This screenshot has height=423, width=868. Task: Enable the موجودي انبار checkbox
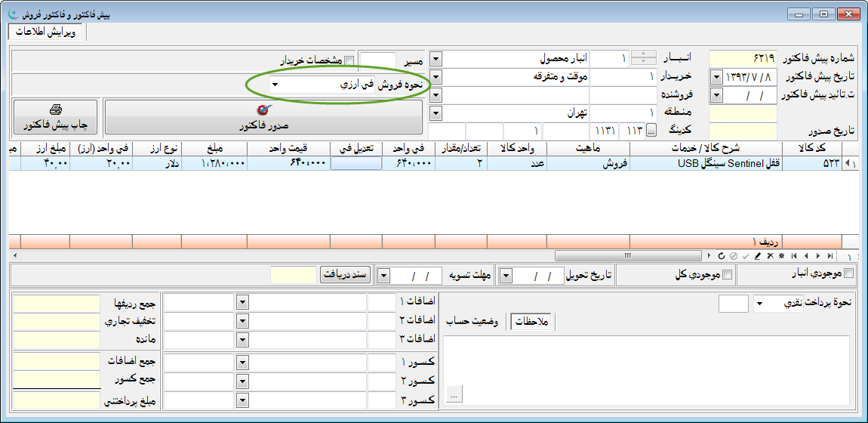(849, 274)
